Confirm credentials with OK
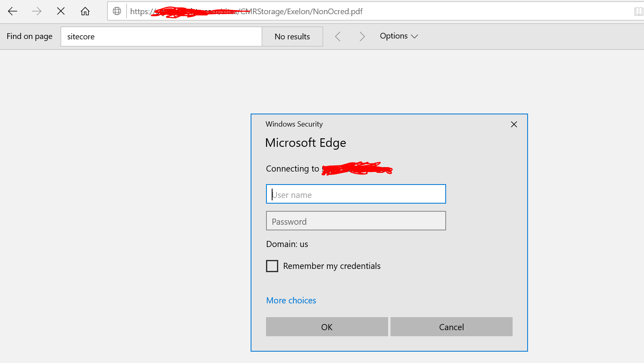 (x=327, y=327)
